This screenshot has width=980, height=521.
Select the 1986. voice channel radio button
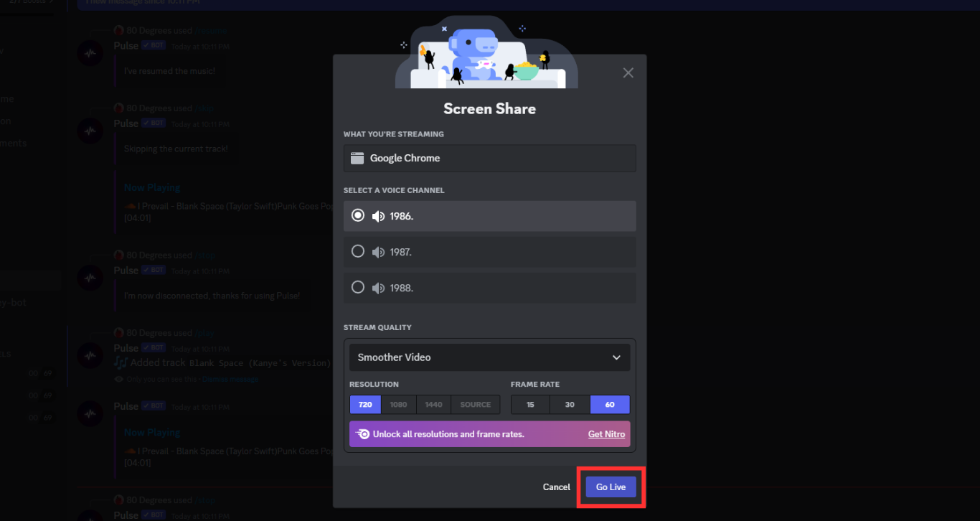point(358,215)
